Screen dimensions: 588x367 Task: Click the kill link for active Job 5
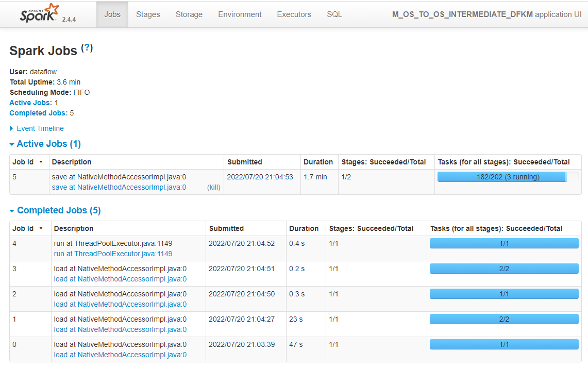tap(213, 187)
